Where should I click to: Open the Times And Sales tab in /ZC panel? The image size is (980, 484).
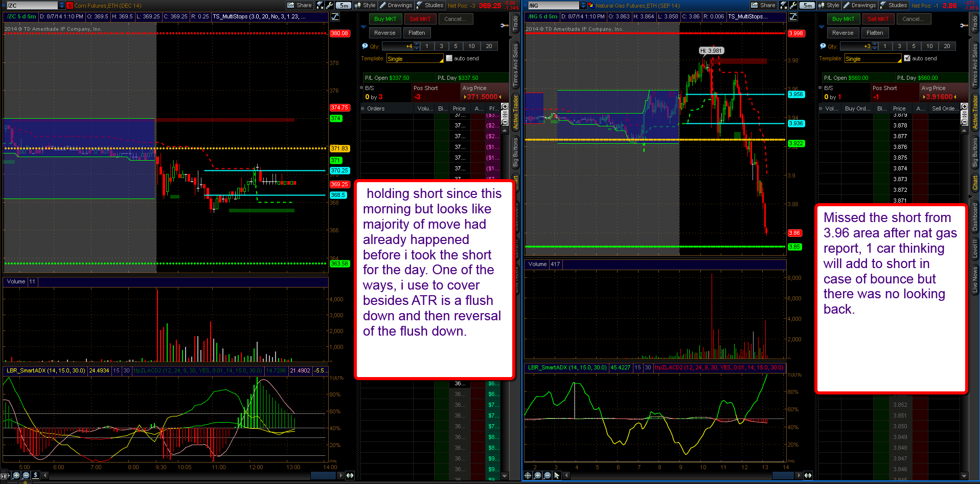(515, 64)
